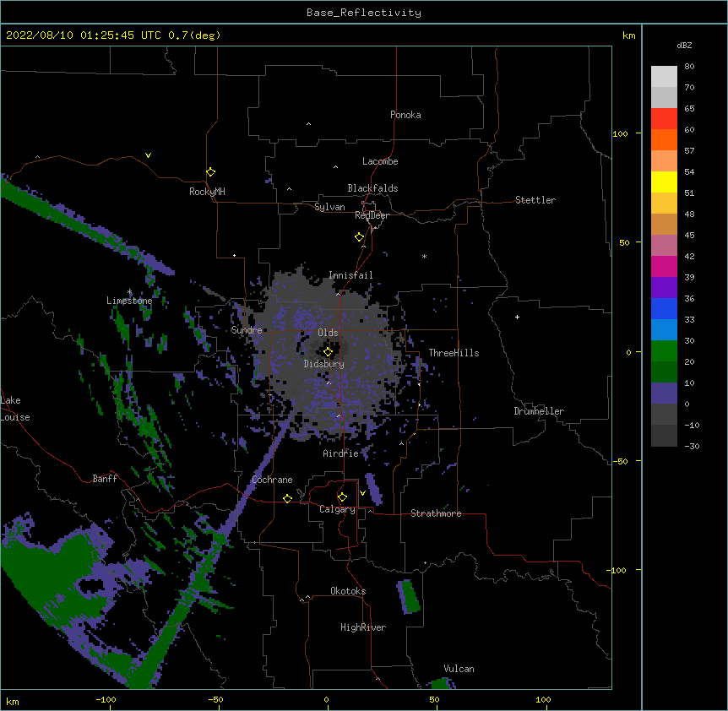This screenshot has height=711, width=728.
Task: Click the Calgary city label
Action: pos(337,509)
